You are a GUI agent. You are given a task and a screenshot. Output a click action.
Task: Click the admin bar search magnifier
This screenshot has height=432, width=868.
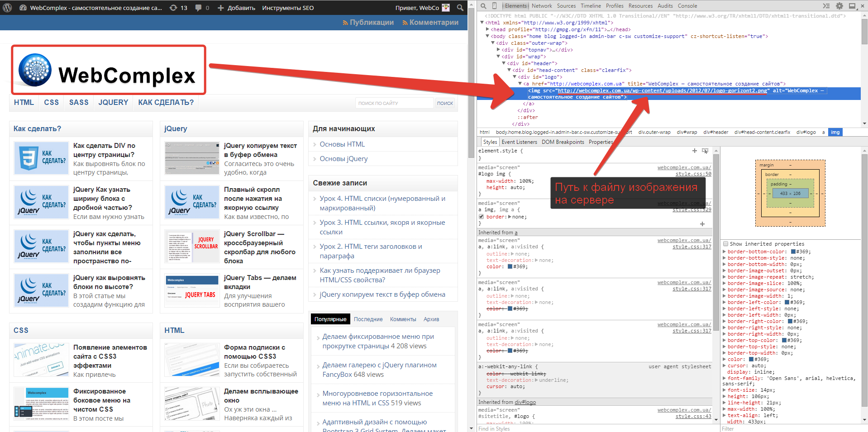point(460,8)
